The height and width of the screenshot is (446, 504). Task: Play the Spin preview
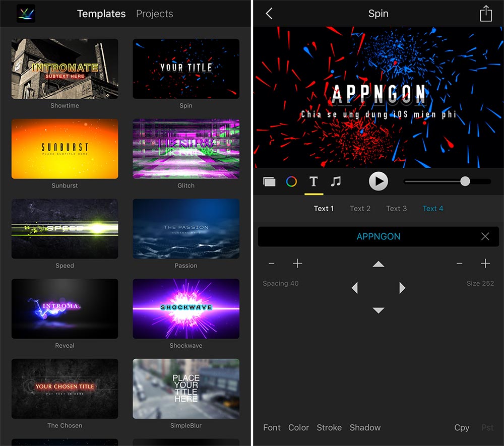click(x=379, y=181)
